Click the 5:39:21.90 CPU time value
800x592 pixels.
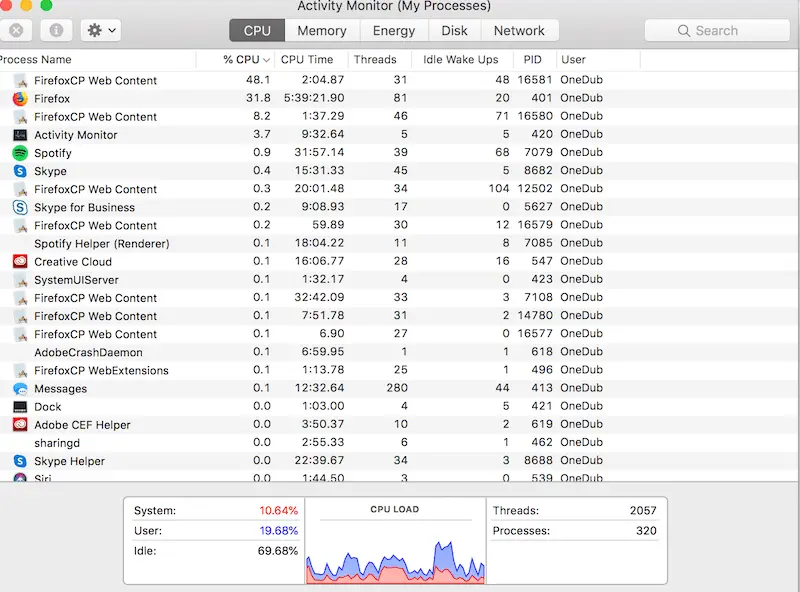coord(314,98)
